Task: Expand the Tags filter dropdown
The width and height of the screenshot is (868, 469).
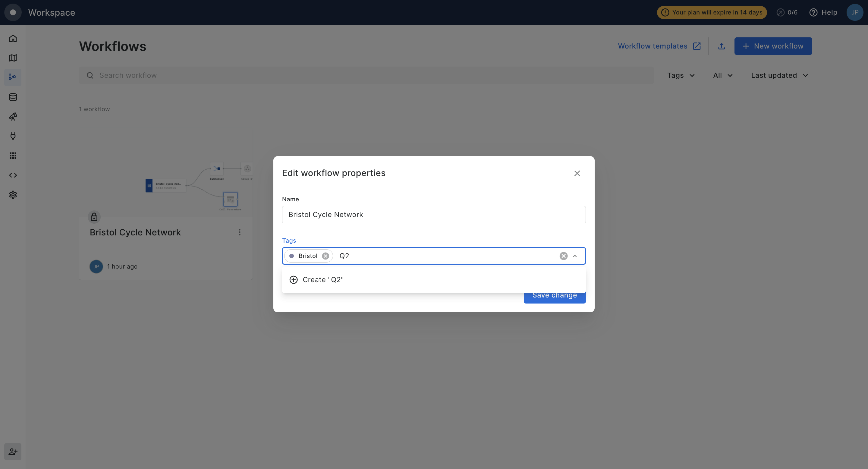Action: click(681, 75)
